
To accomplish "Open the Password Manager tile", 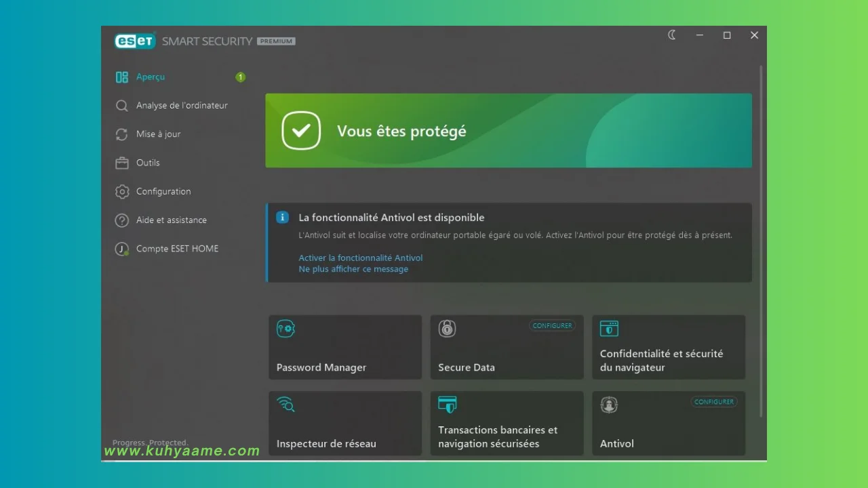I will [x=345, y=347].
